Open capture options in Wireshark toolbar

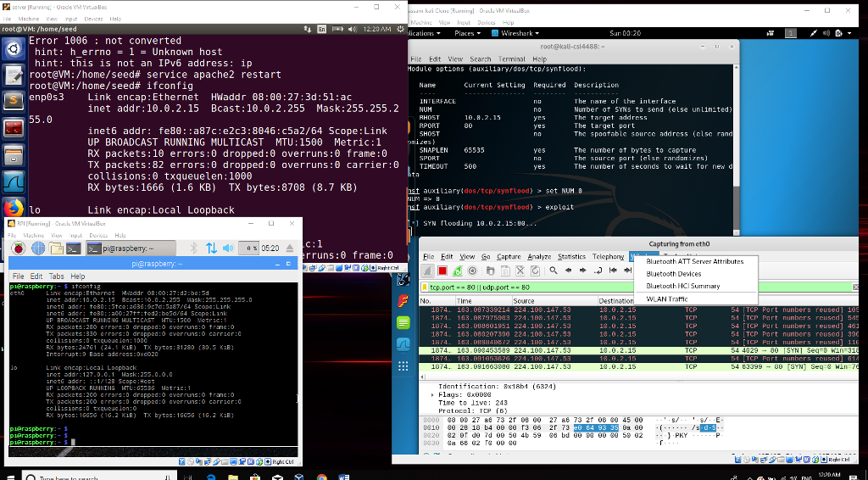(x=472, y=271)
